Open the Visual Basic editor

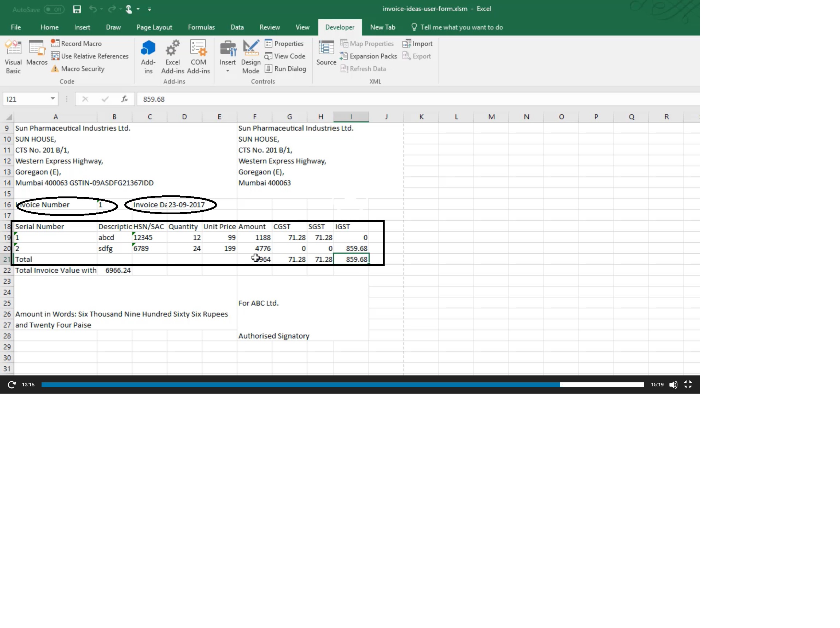13,56
